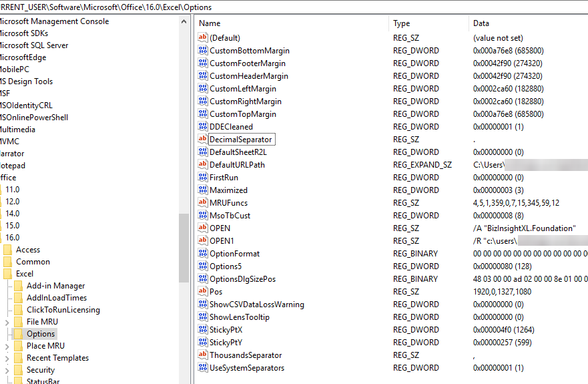Viewport: 588px width, 384px height.
Task: Select the MicrosoftEdge key
Action: tap(23, 57)
